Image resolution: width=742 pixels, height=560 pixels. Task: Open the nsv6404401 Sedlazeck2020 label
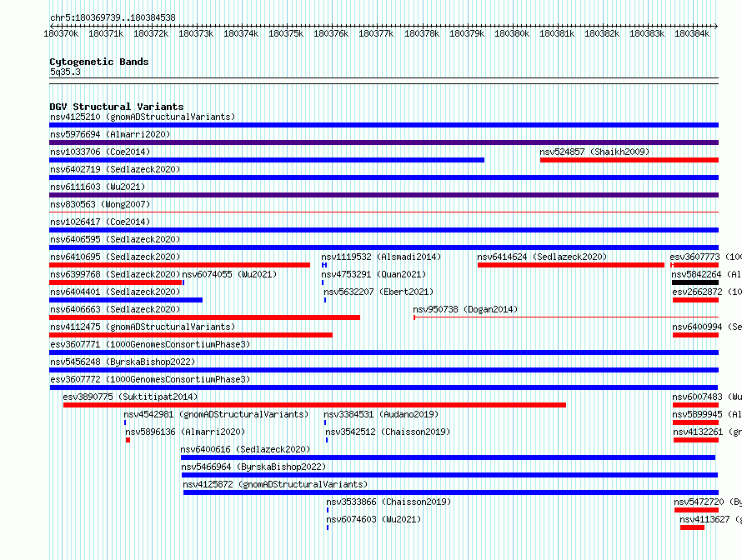(115, 292)
